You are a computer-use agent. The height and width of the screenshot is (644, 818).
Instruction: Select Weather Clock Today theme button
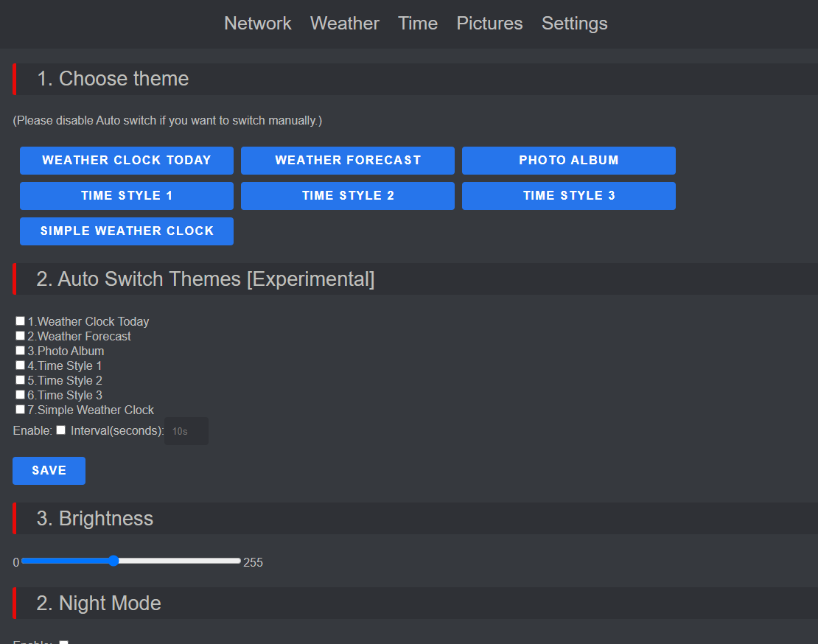point(127,161)
